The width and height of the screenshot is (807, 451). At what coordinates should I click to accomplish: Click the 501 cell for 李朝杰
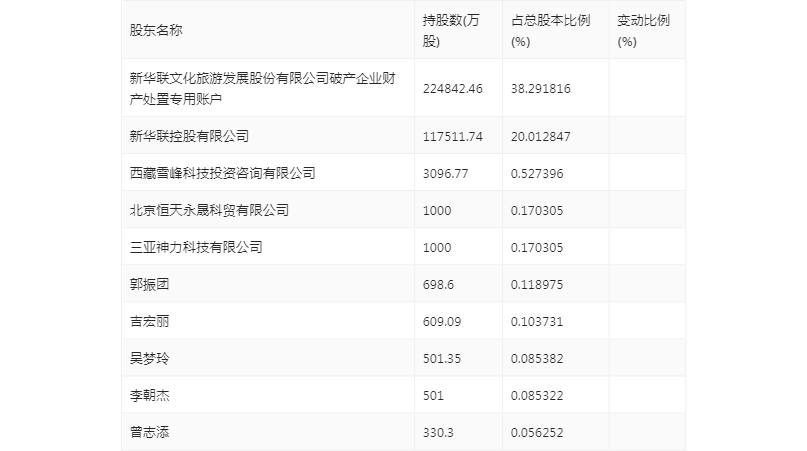(433, 396)
